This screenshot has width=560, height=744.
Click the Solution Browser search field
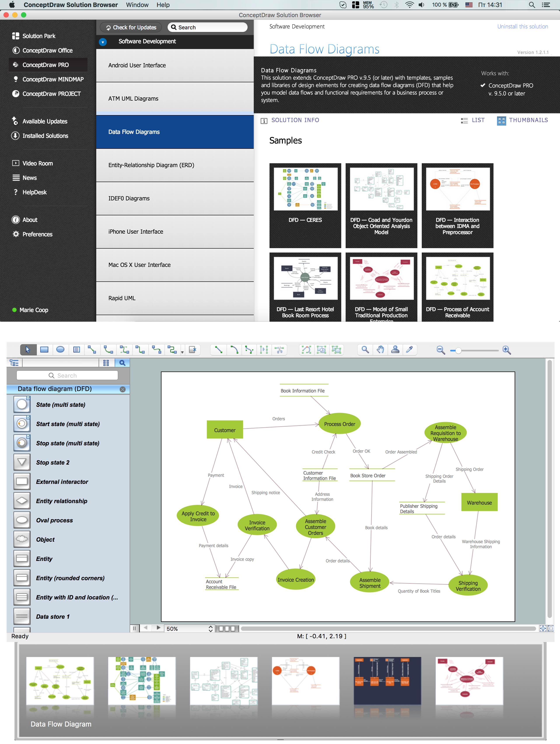click(207, 28)
